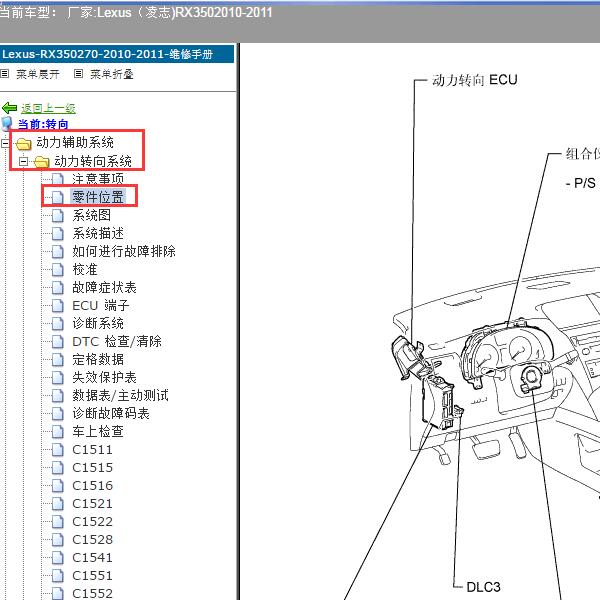Open the 零件位置 page

(98, 197)
